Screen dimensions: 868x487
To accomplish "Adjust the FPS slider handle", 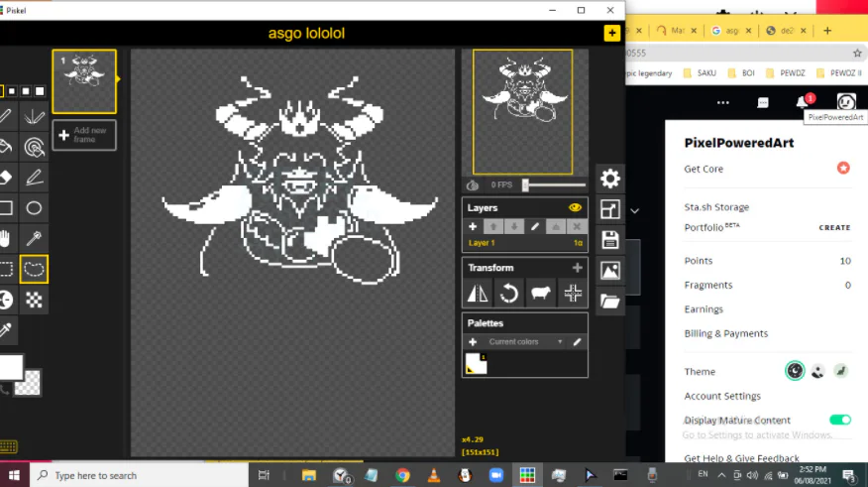I will click(525, 185).
